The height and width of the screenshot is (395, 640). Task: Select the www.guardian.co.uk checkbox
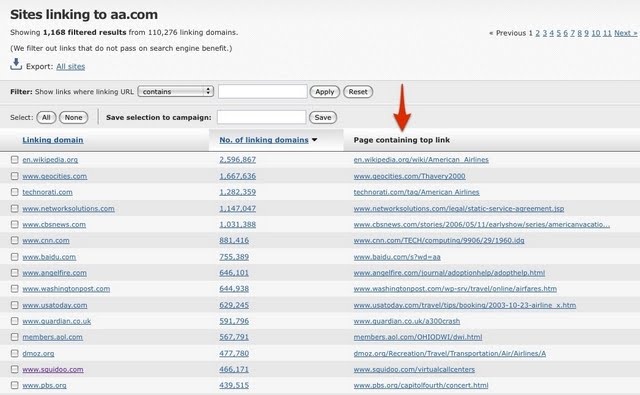(x=15, y=321)
